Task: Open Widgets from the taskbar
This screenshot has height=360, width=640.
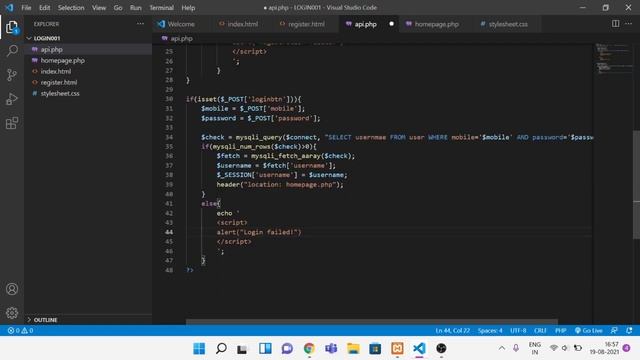Action: [265, 348]
